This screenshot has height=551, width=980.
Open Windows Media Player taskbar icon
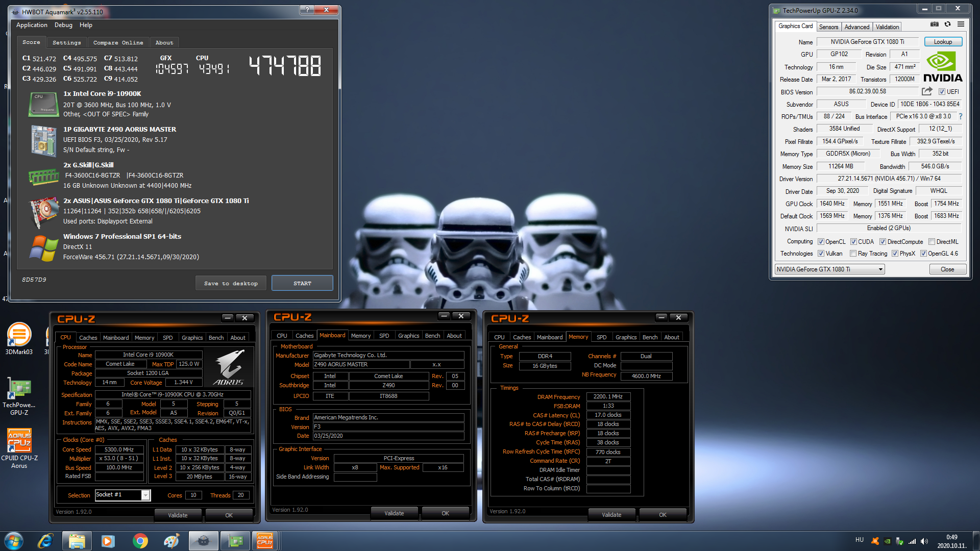(x=108, y=541)
